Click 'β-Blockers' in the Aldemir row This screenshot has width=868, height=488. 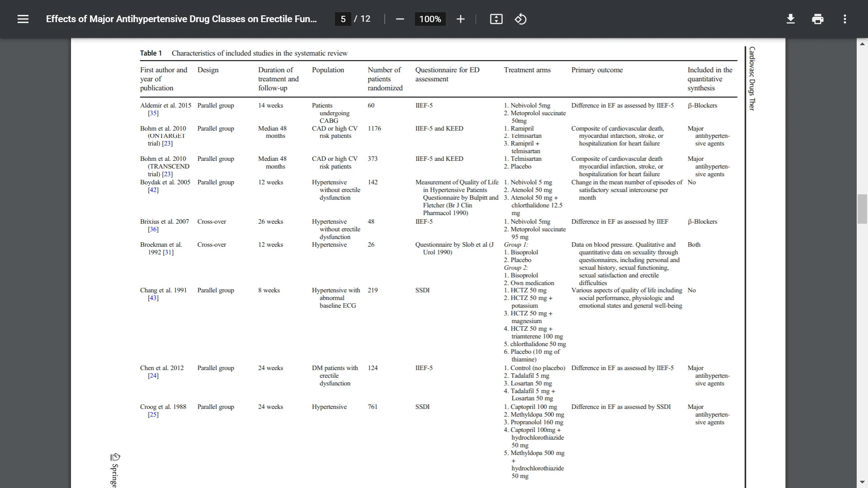tap(702, 106)
